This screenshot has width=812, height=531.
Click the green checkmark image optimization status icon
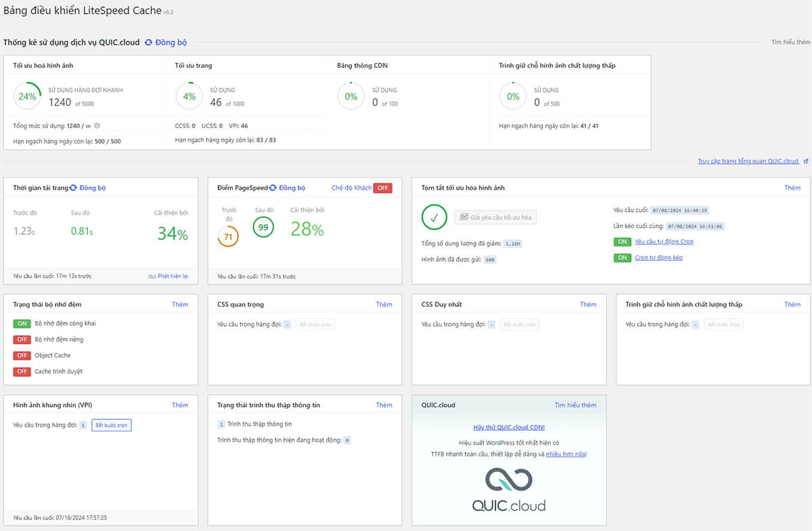point(434,217)
